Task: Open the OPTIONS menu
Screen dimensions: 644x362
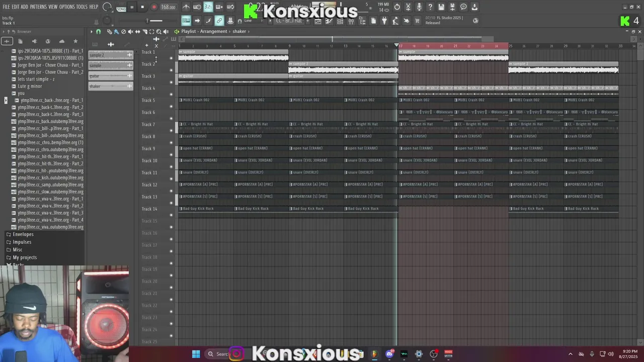Action: 67,7
